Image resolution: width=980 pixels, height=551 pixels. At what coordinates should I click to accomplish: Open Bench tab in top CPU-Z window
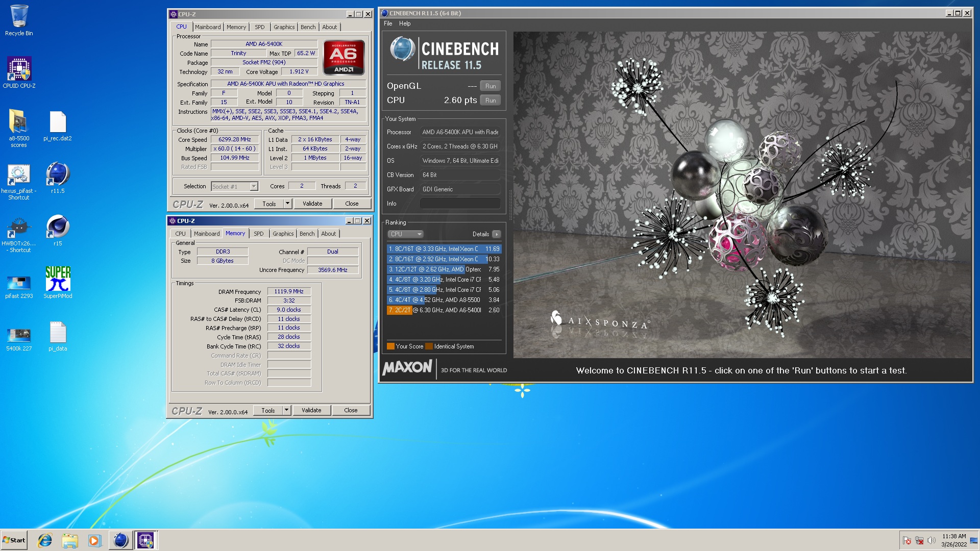308,27
